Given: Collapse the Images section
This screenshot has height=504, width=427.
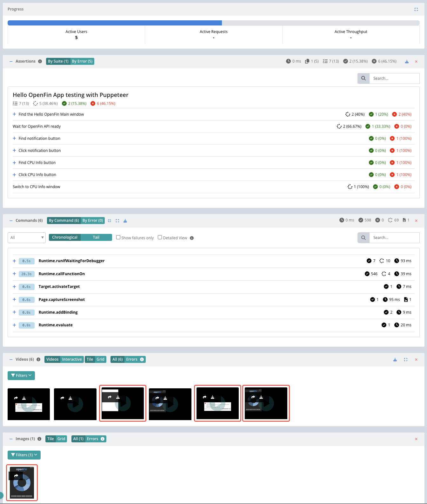Looking at the screenshot, I should [11, 439].
